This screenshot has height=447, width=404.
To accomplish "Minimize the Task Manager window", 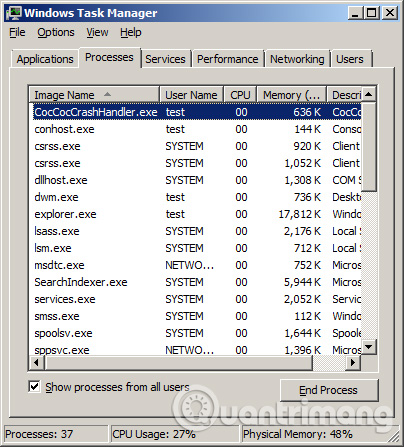I will point(356,13).
